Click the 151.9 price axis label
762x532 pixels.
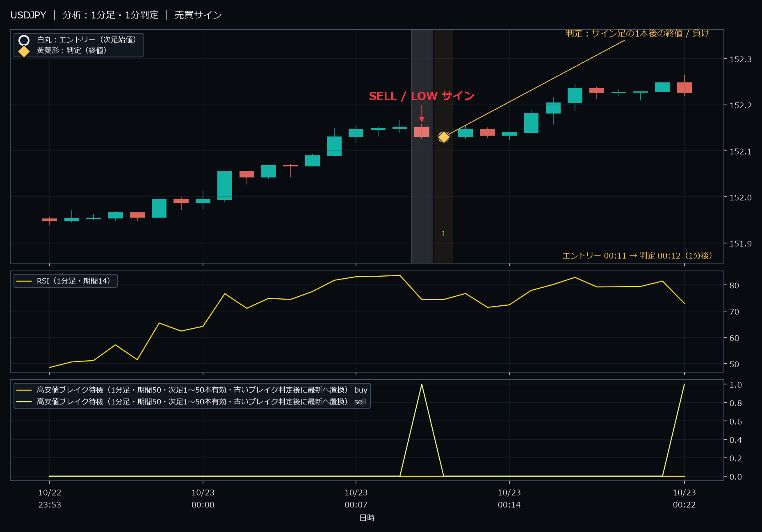pos(741,244)
